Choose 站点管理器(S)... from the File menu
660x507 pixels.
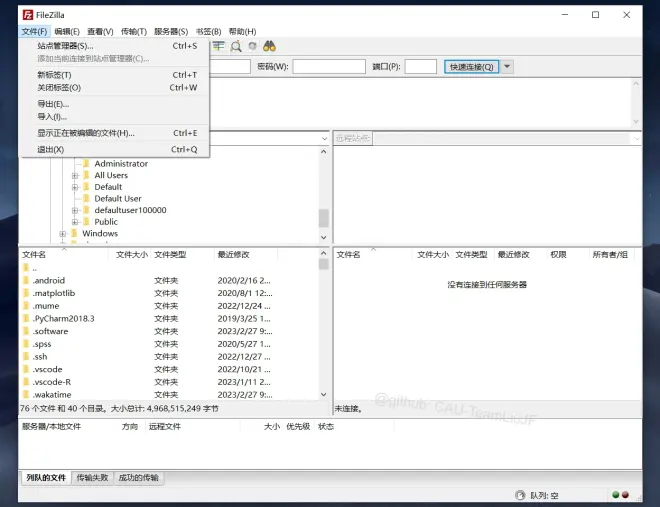click(114, 46)
